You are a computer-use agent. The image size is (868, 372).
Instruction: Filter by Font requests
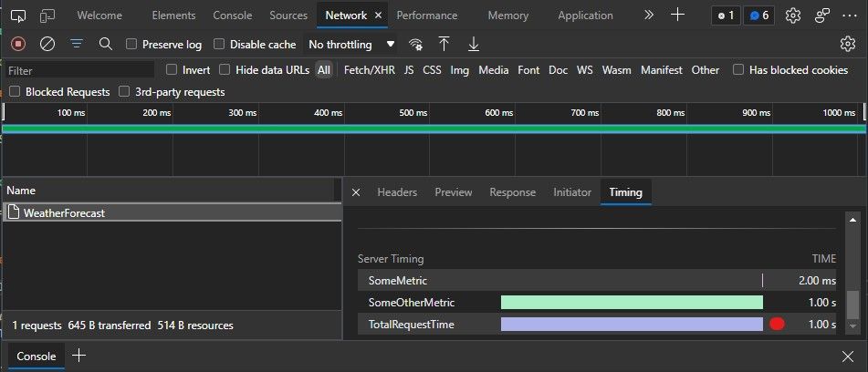(528, 69)
